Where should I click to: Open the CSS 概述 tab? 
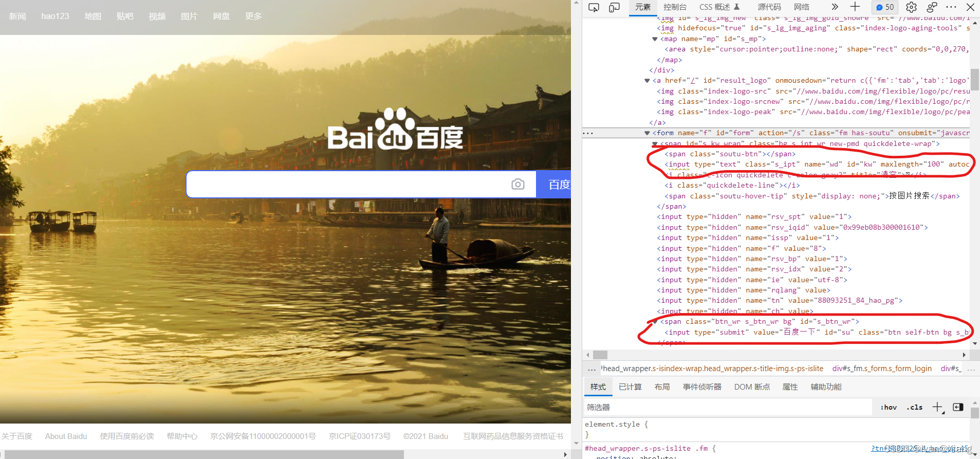coord(719,7)
